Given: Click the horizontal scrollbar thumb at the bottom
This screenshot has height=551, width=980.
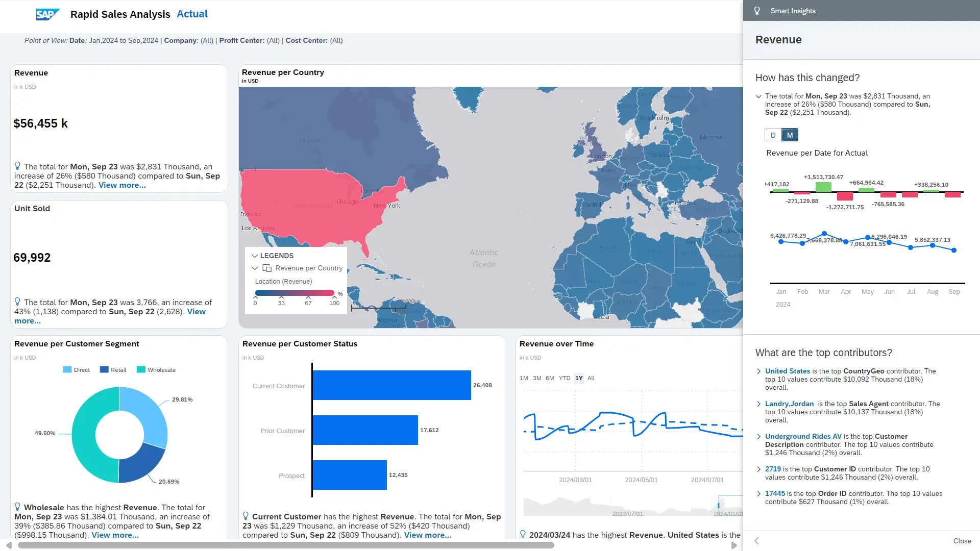Looking at the screenshot, I should coord(286,545).
